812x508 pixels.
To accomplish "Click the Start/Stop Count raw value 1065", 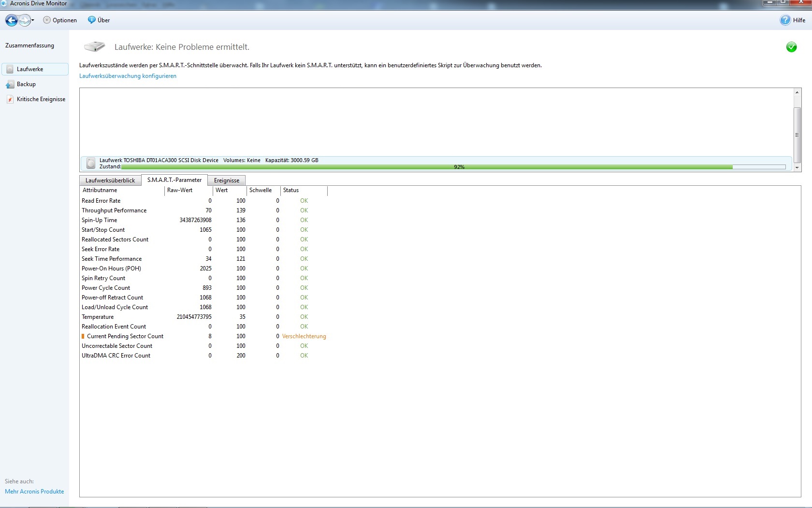I will (205, 230).
